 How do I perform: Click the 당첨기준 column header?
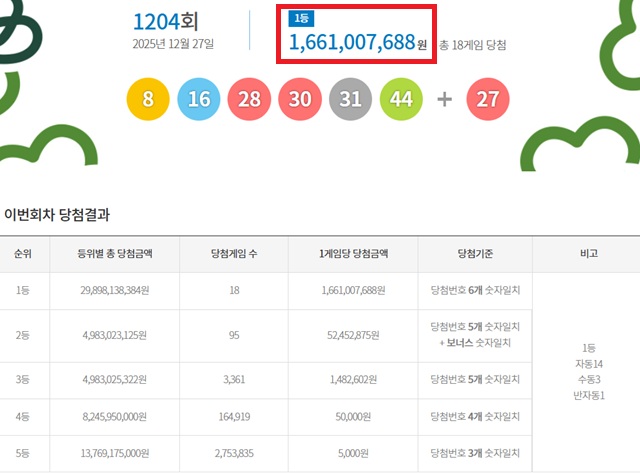click(475, 254)
